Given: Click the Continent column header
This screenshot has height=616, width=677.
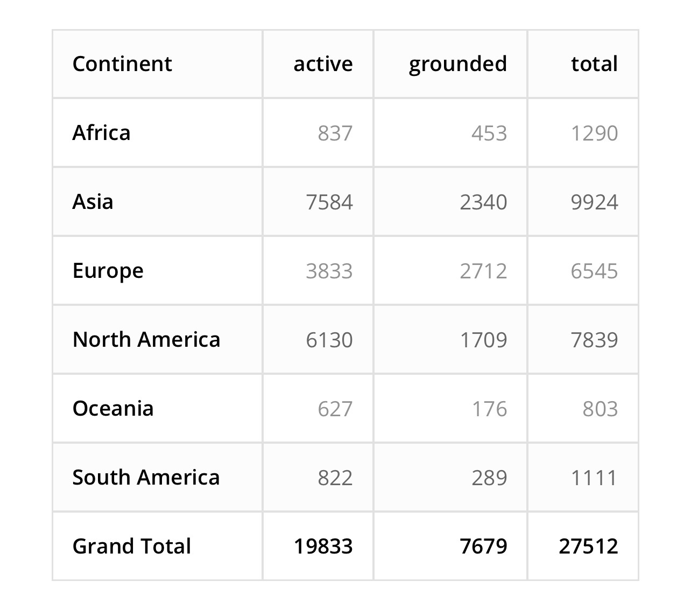Looking at the screenshot, I should coord(122,64).
